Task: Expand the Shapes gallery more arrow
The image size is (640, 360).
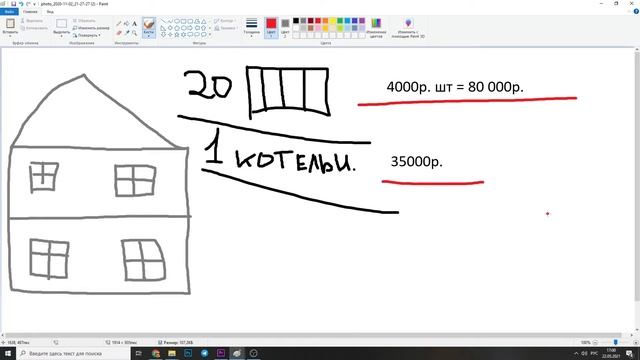Action: click(x=210, y=35)
